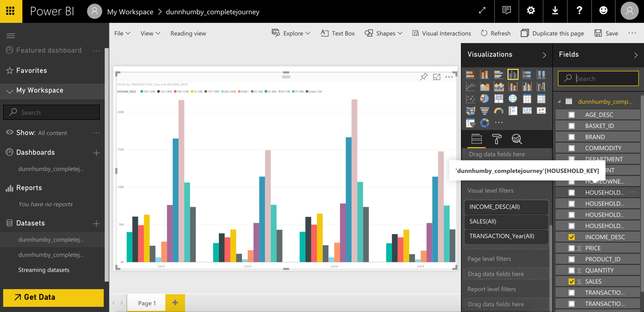Check the BRAND field
The image size is (644, 312).
pos(572,137)
